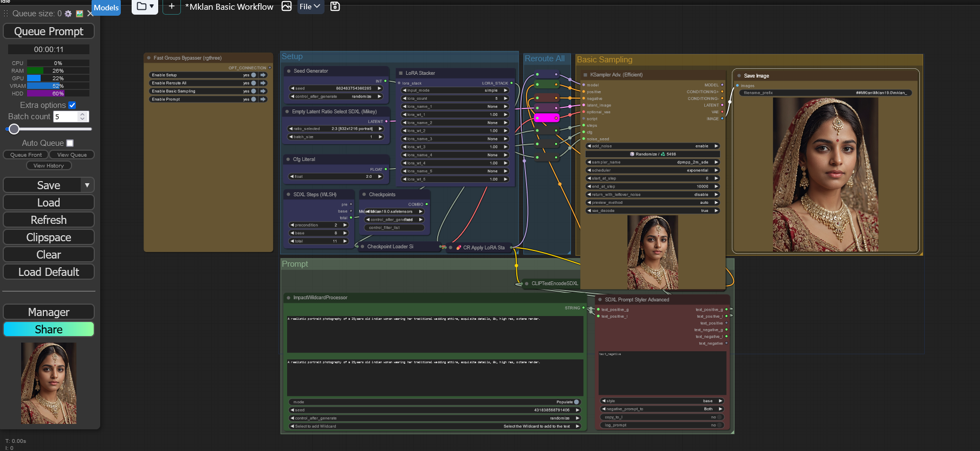
Task: Open the sampler_name combo in KSampler
Action: [x=652, y=162]
